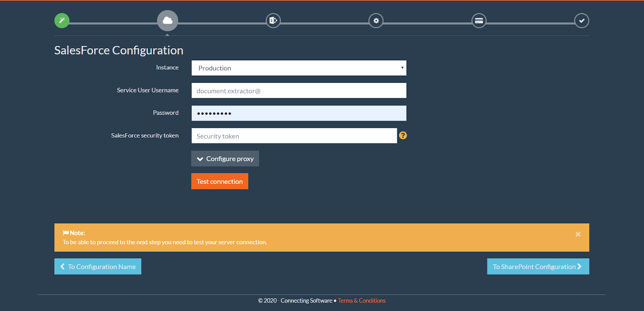
Task: Go to the SharePoint step icon
Action: [273, 21]
